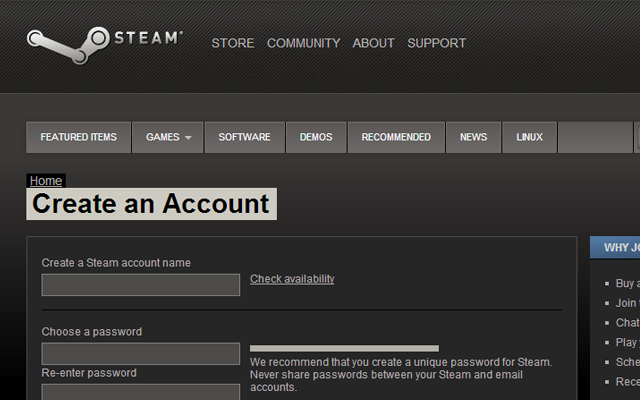Click the Check availability link

pyautogui.click(x=292, y=279)
